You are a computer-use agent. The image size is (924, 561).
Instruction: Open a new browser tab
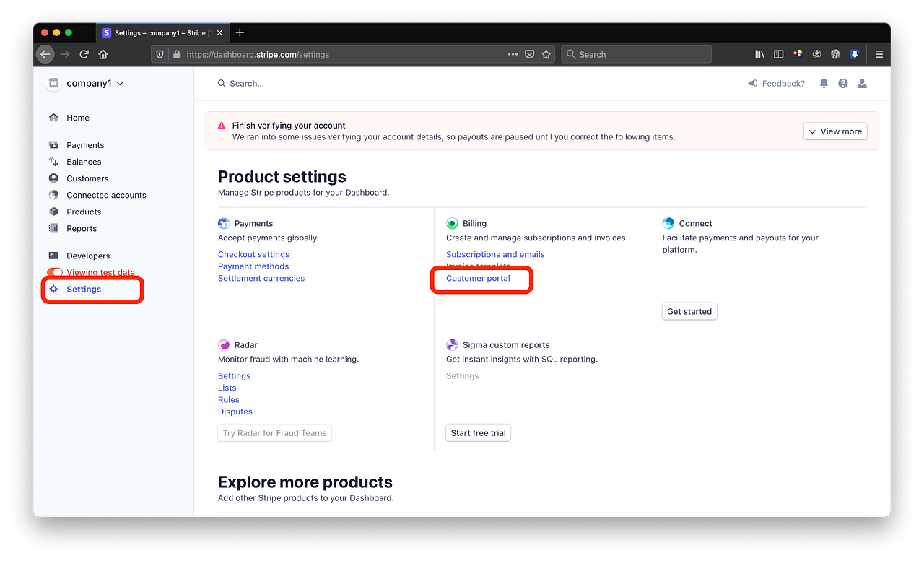(240, 32)
